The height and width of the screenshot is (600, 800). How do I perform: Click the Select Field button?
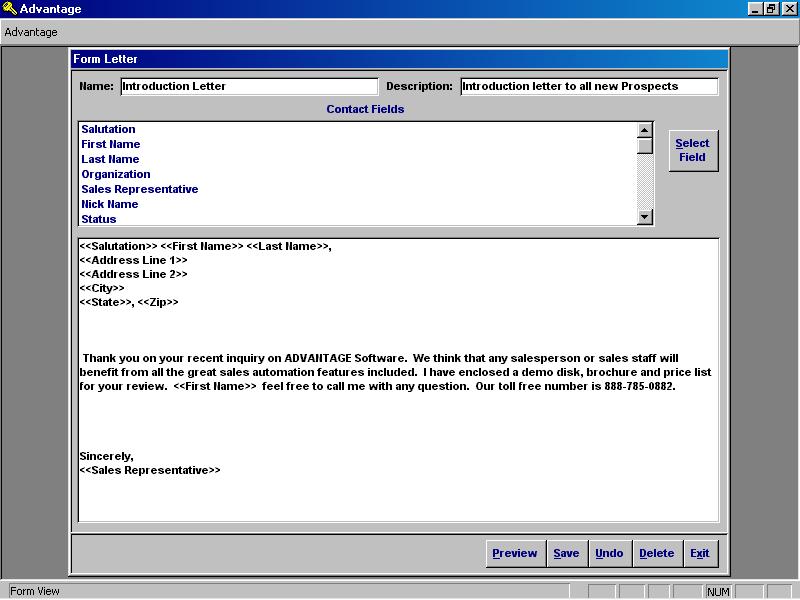tap(693, 151)
